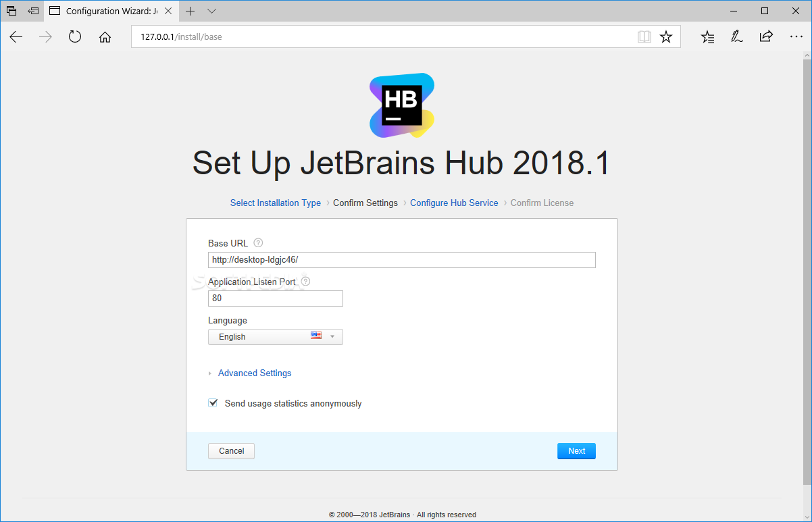Show tabs you've set aside
Image resolution: width=812 pixels, height=522 pixels.
[11, 11]
